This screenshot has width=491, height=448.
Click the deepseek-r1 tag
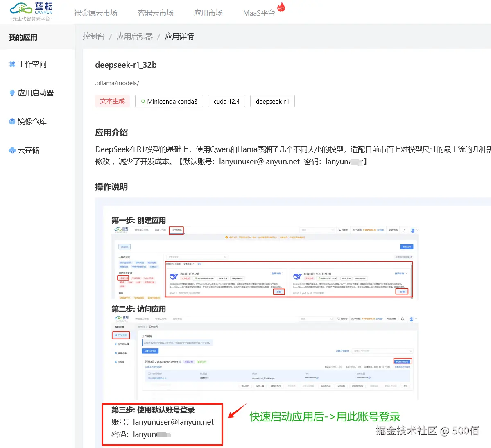[x=272, y=101]
